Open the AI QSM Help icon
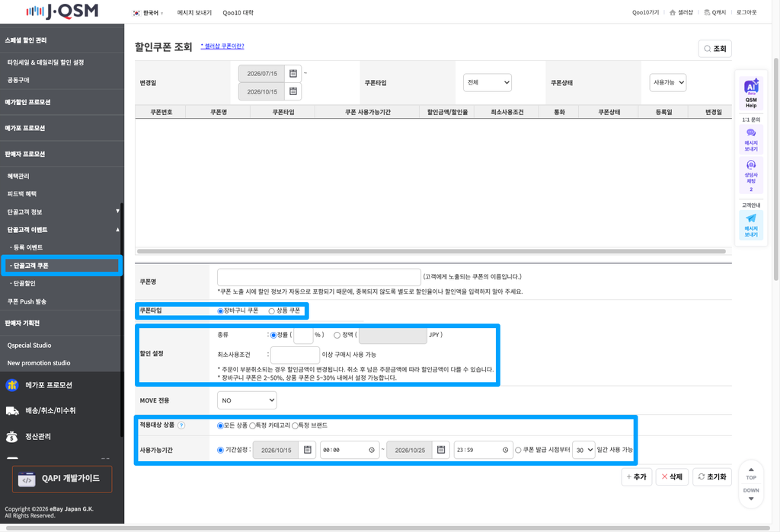 pyautogui.click(x=751, y=93)
